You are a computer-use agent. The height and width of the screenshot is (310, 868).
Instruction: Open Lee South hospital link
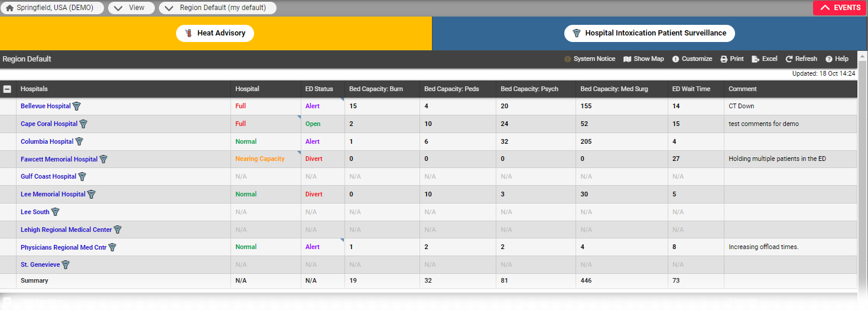pos(35,212)
